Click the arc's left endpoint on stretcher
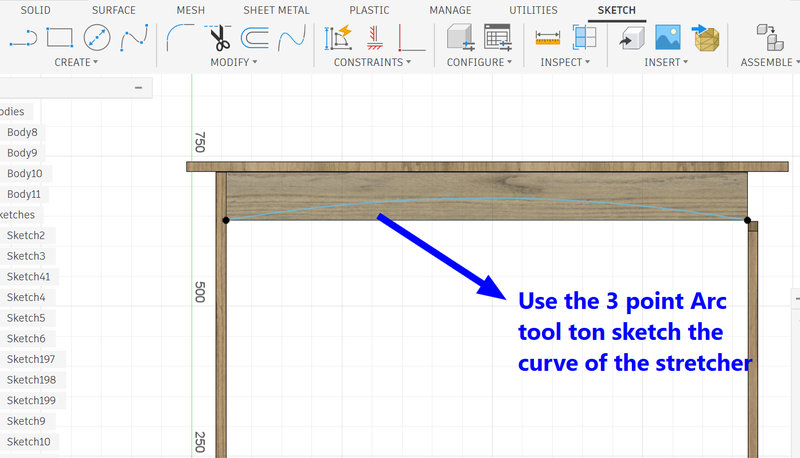Viewport: 800px width, 458px height. 226,219
